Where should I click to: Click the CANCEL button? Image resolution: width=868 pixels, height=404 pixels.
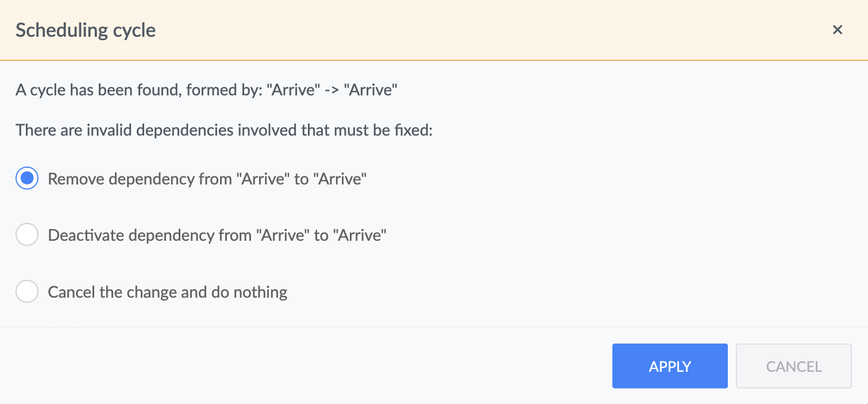pos(793,366)
